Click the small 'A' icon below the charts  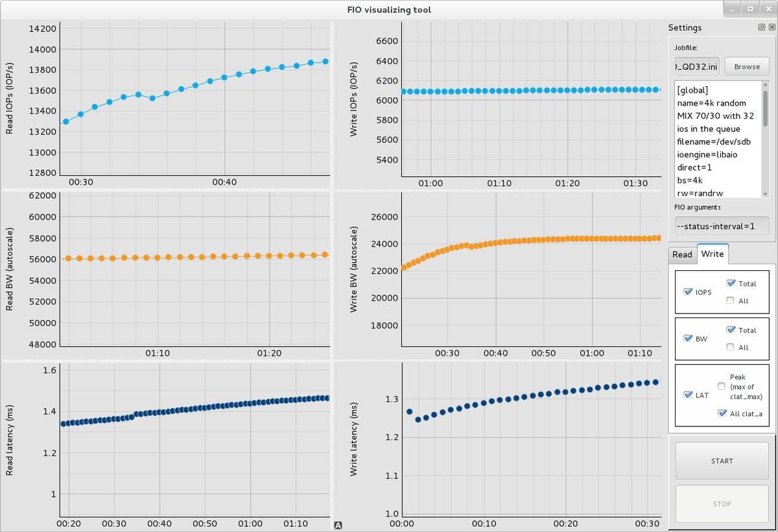coord(338,525)
